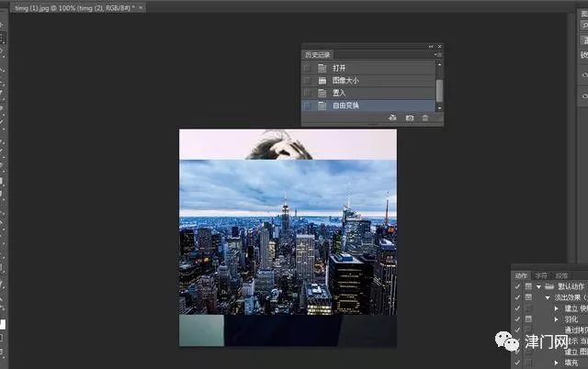
Task: Click the 默认动作 folder icon
Action: click(x=549, y=286)
